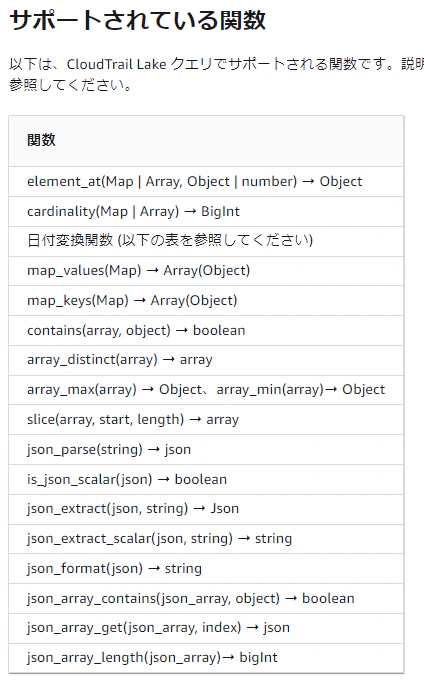Click the array_distinct(array) row
The image size is (424, 682).
pyautogui.click(x=206, y=360)
